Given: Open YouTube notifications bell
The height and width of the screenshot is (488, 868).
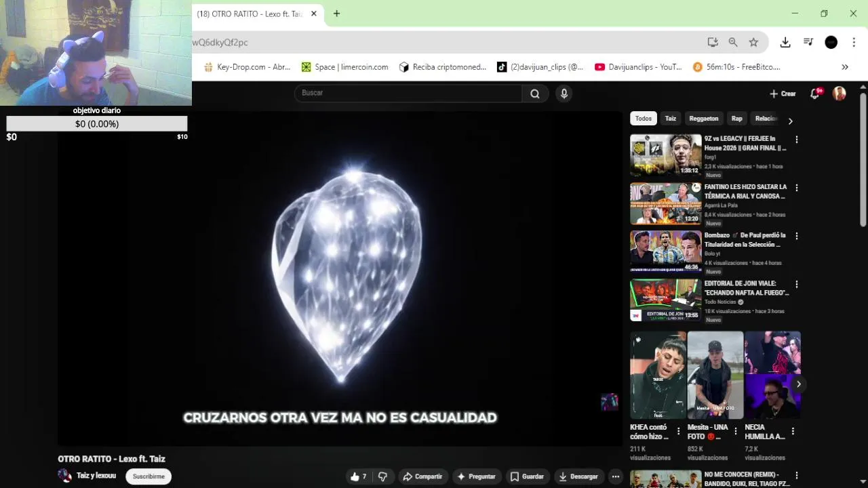Looking at the screenshot, I should [815, 94].
